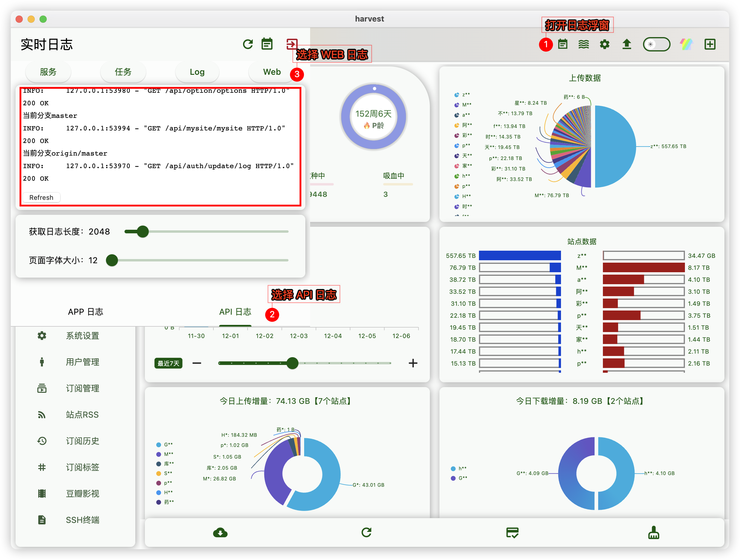Switch to the API 日志 tab
740x560 pixels.
(x=235, y=312)
